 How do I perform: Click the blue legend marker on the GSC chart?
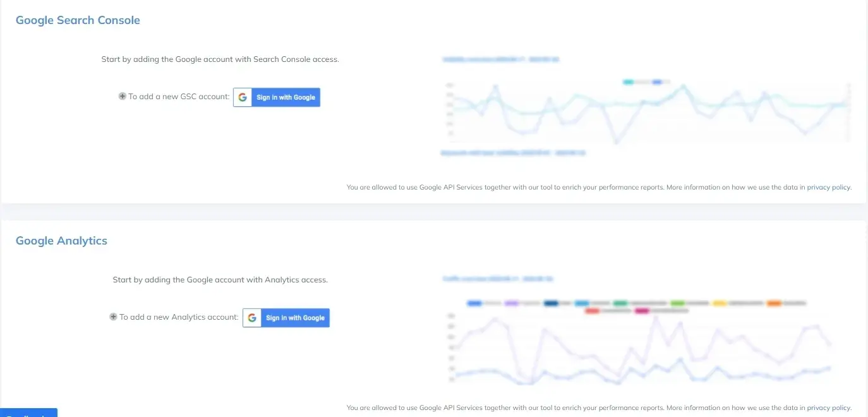[x=656, y=82]
